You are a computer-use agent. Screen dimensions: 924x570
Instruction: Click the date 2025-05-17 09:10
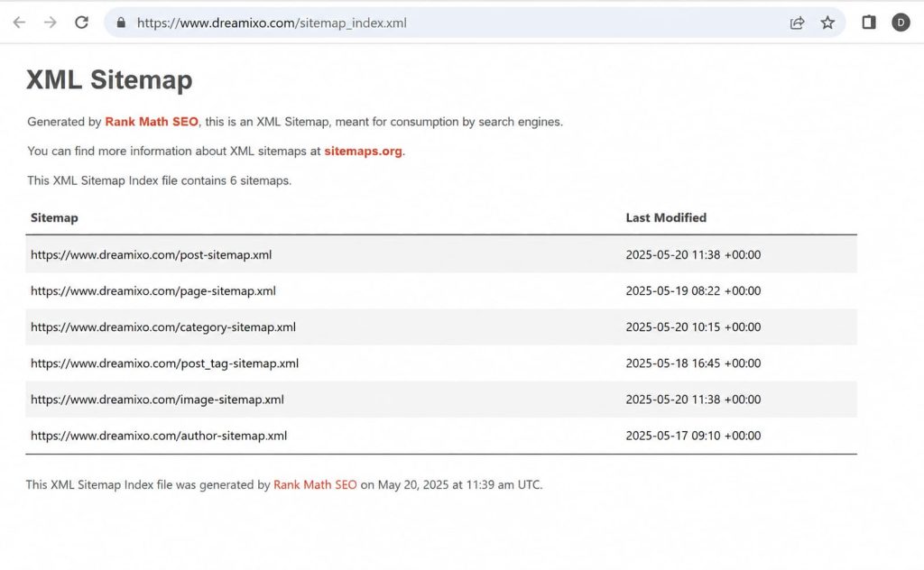[x=693, y=436]
